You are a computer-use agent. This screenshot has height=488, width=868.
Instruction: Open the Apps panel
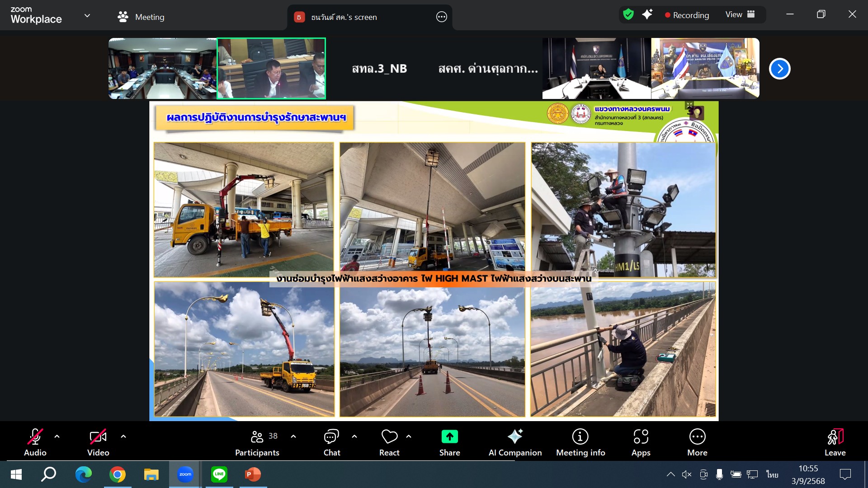coord(641,442)
